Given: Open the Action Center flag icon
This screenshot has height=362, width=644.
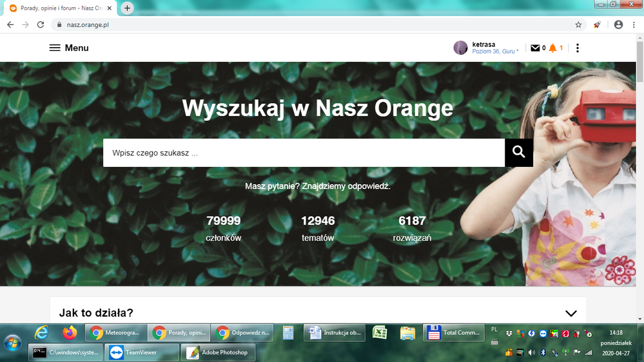Looking at the screenshot, I should pos(577,352).
